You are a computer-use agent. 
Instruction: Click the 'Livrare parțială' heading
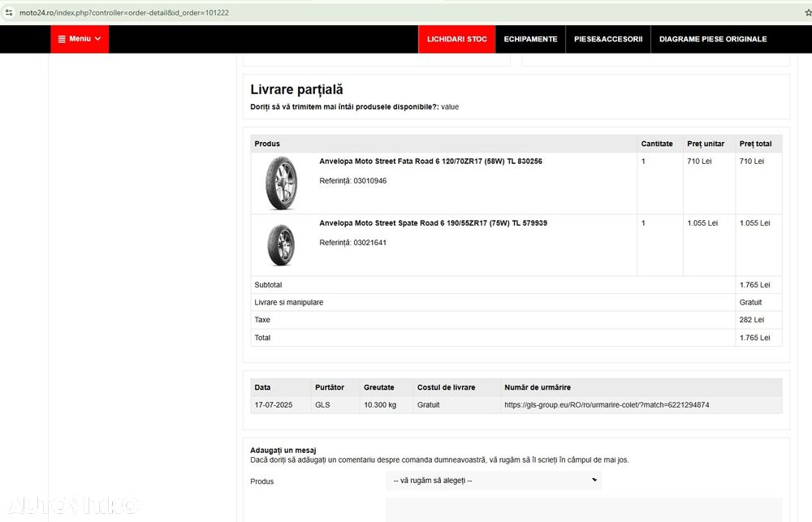pyautogui.click(x=296, y=89)
